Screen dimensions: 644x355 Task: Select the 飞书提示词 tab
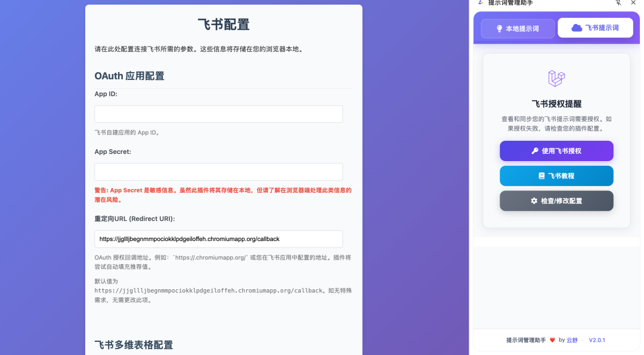click(x=595, y=27)
